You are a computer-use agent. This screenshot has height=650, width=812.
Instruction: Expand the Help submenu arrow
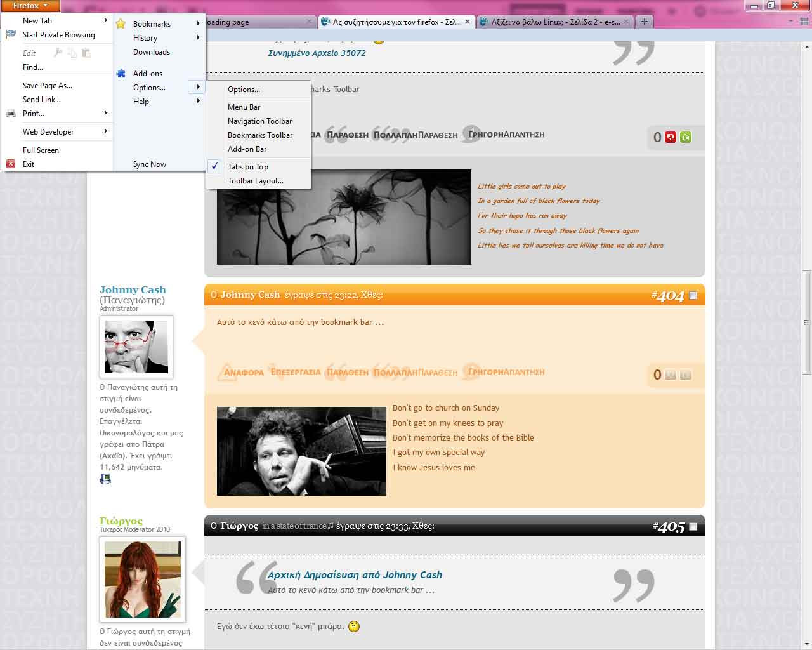(199, 101)
